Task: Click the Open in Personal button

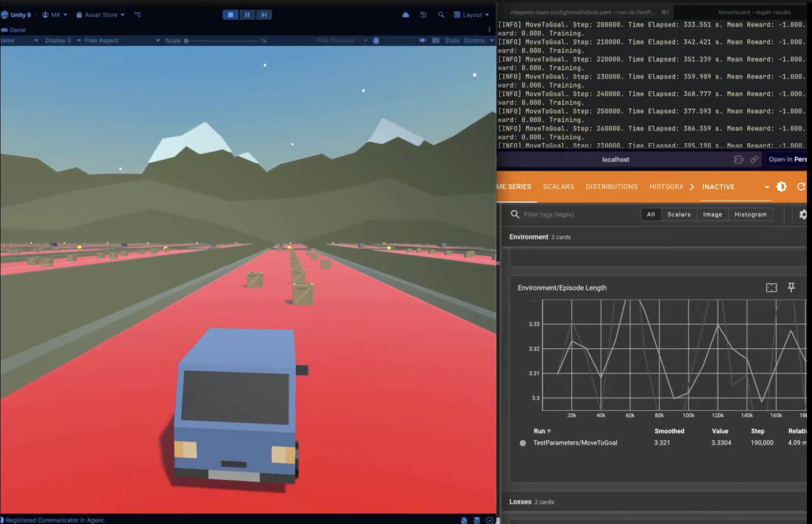Action: point(787,159)
